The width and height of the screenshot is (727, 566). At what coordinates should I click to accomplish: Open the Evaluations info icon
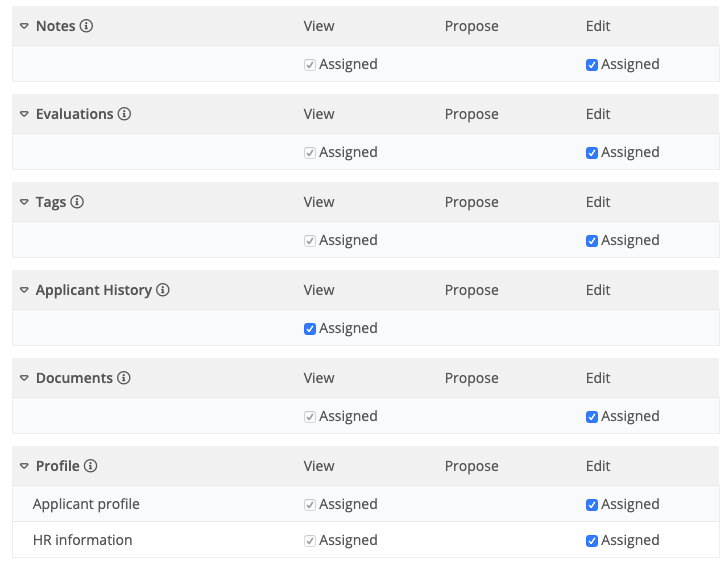click(124, 114)
